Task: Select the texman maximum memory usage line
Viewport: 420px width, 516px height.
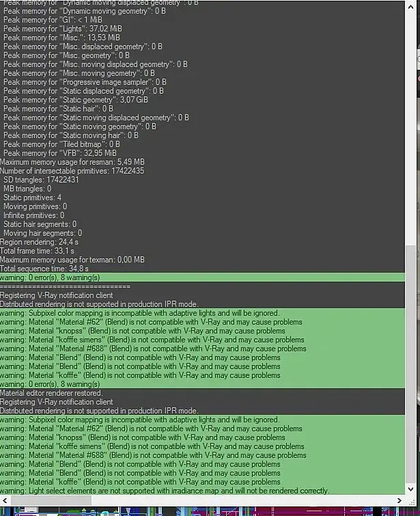Action: coord(72,260)
